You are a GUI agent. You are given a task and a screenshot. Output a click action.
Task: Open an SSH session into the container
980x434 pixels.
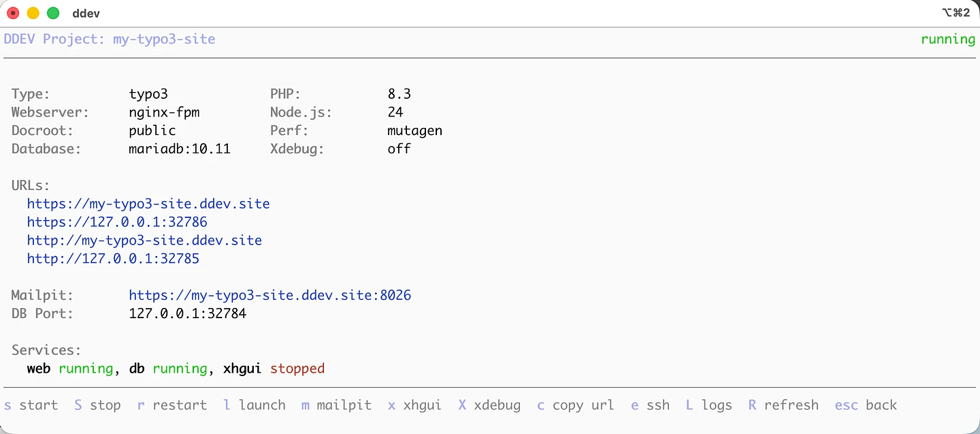[650, 405]
